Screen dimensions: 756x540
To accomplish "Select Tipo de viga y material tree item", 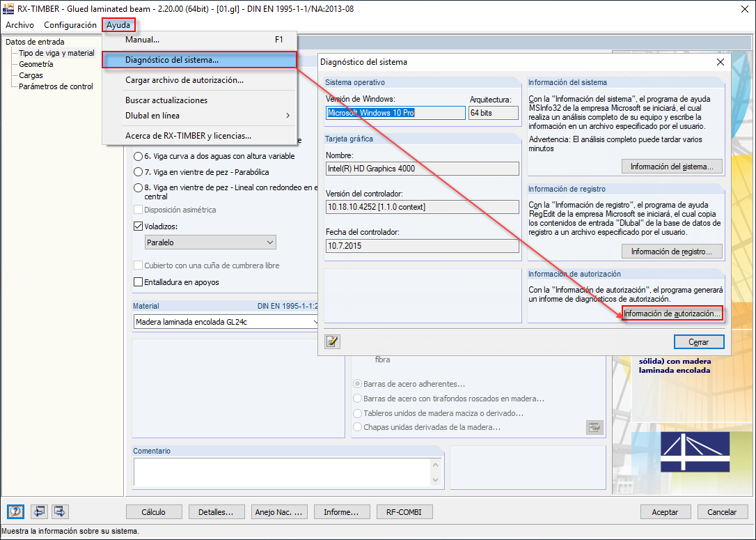I will (56, 53).
